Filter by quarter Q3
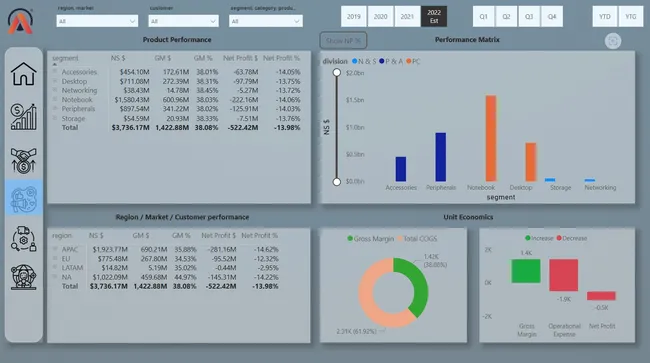This screenshot has height=363, width=650. tap(529, 17)
